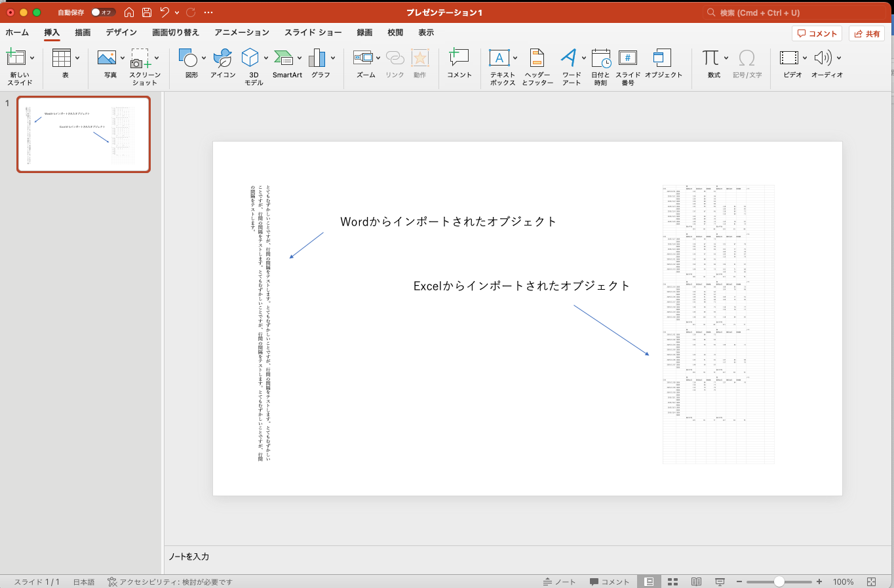Insert a 3D モデル
Viewport: 894px width, 588px height.
pos(250,58)
